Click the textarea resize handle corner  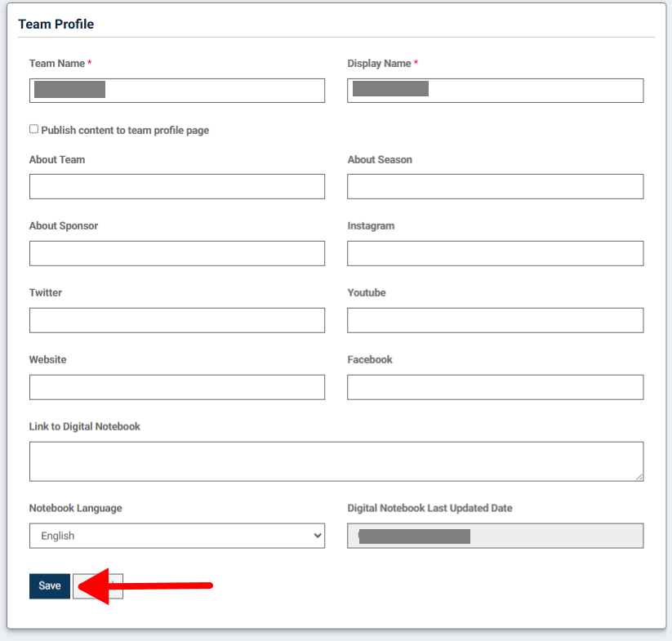(x=639, y=477)
